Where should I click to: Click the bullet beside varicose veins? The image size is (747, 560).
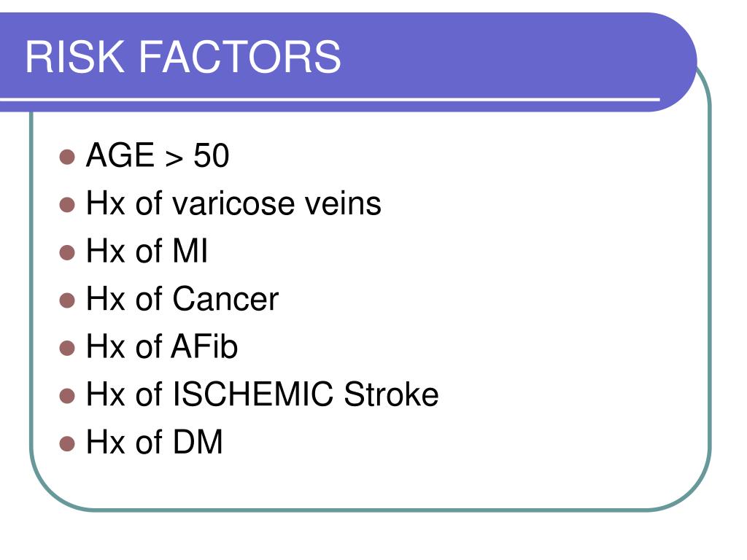coord(67,205)
